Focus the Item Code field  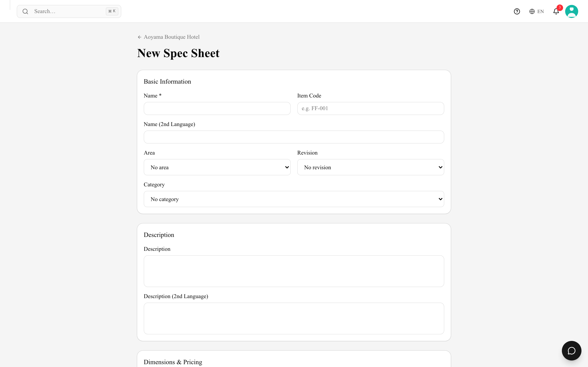point(371,108)
